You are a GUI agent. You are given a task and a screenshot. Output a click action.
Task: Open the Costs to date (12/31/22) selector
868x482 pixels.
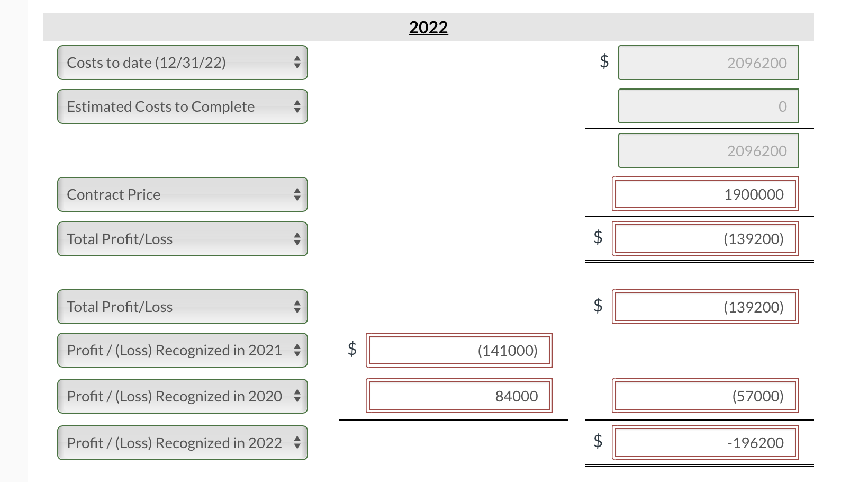click(x=183, y=63)
